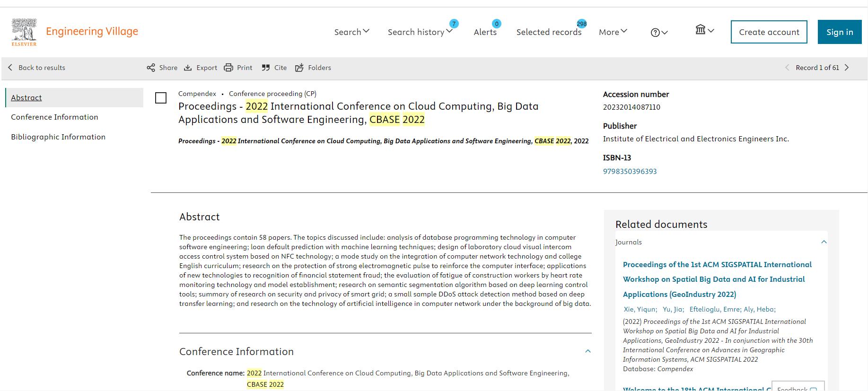Select the Abstract sidebar tab
The image size is (868, 391).
coord(74,97)
